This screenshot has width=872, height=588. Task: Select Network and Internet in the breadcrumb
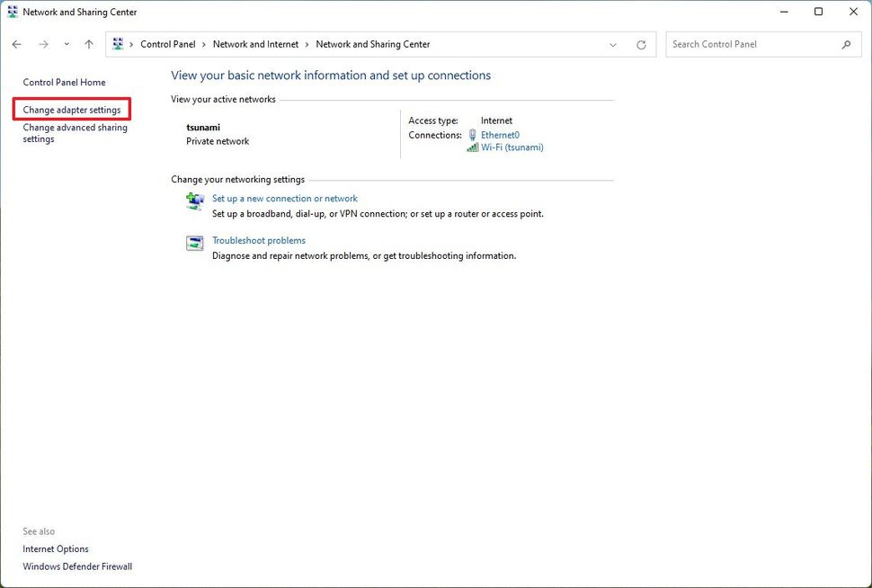pyautogui.click(x=255, y=43)
